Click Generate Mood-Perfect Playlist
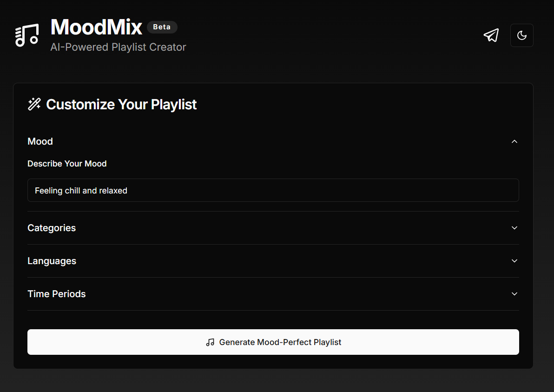This screenshot has width=554, height=392. (x=273, y=342)
